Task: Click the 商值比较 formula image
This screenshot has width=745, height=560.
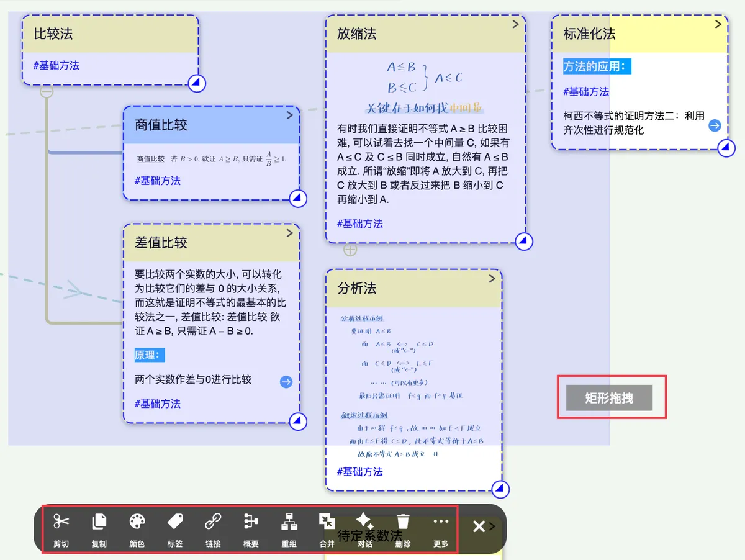Action: (212, 158)
